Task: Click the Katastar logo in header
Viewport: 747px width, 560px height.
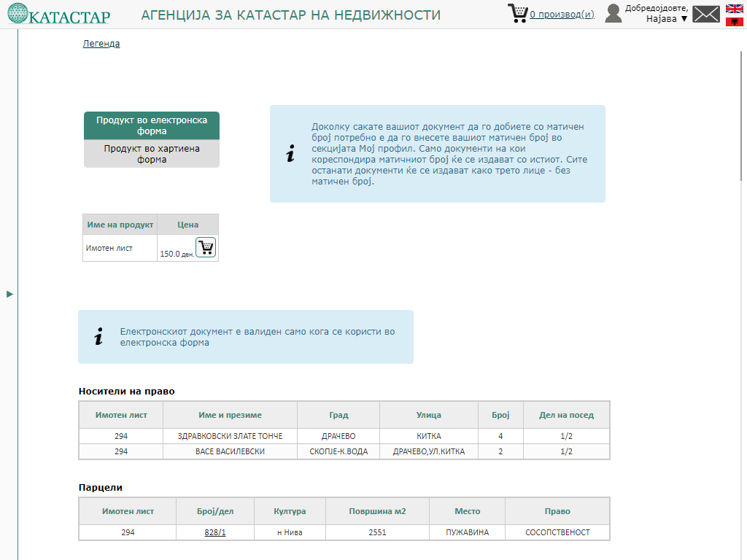Action: point(58,15)
